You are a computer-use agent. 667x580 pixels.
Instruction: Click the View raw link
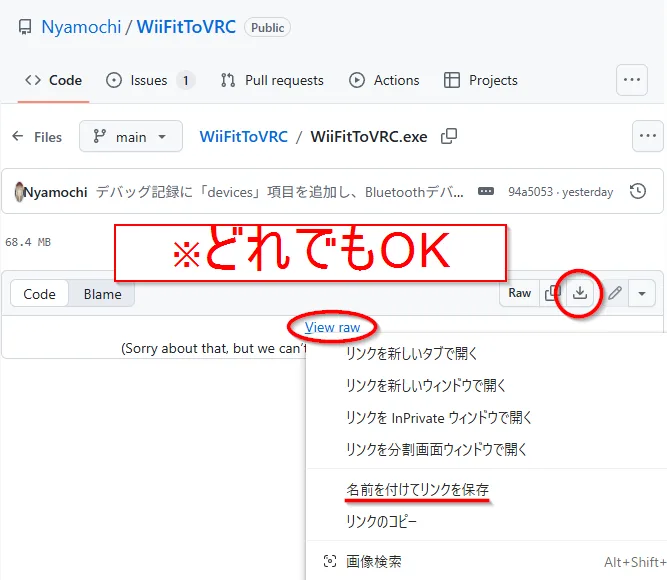point(332,327)
